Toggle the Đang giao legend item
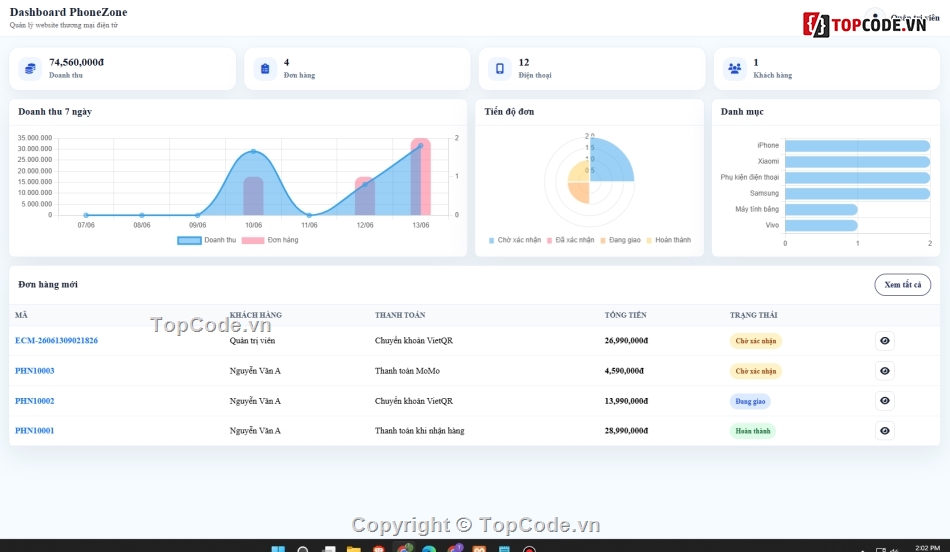The width and height of the screenshot is (950, 552). point(620,240)
